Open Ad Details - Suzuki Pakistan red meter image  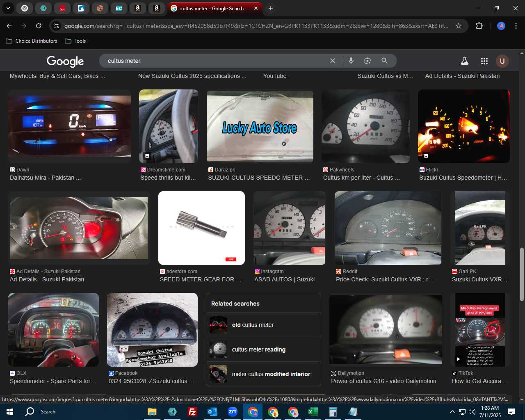click(x=79, y=228)
